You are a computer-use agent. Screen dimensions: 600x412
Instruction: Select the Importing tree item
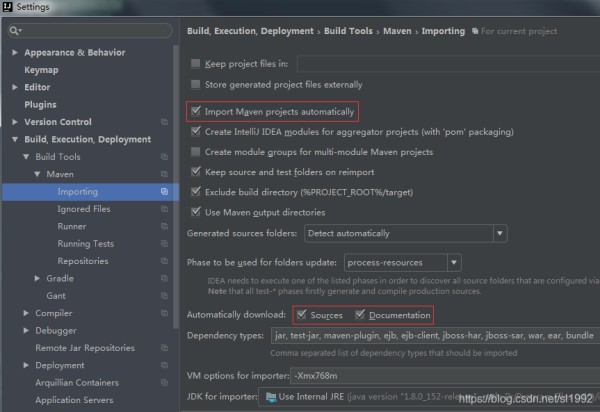tap(90, 192)
